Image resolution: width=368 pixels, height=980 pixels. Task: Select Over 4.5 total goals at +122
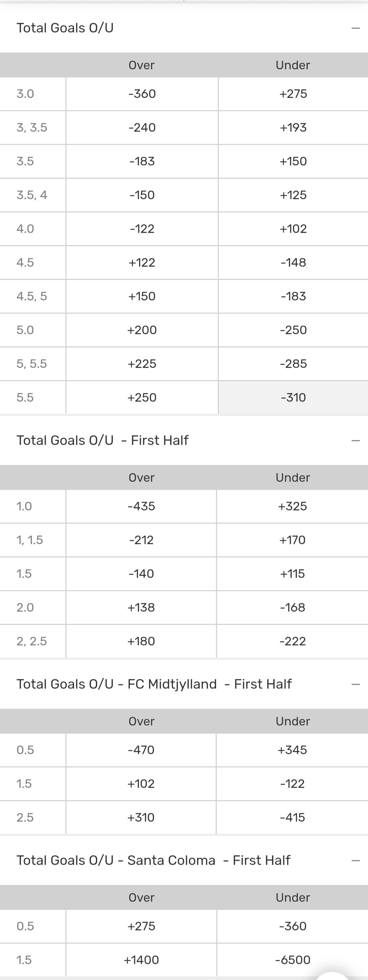pyautogui.click(x=142, y=262)
